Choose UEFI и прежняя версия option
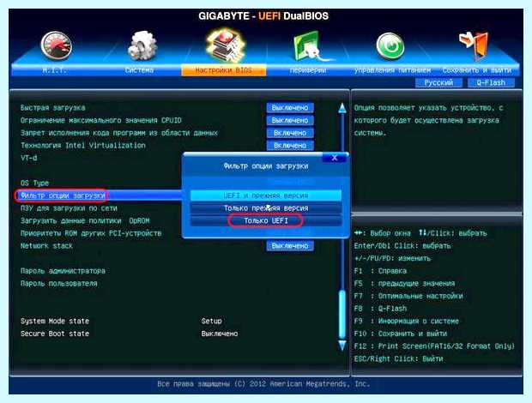Viewport: 532px width, 403px height. pos(266,195)
